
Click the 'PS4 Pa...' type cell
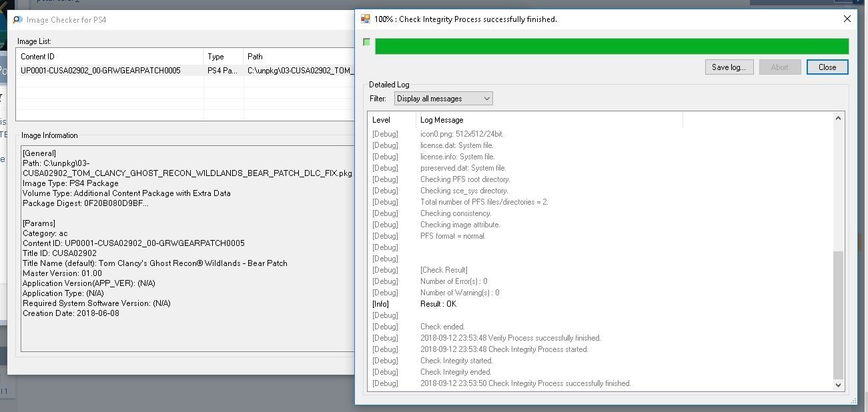click(x=224, y=71)
